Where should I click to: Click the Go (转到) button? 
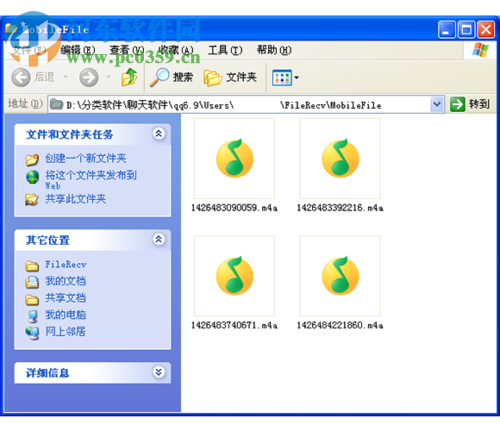click(x=470, y=105)
